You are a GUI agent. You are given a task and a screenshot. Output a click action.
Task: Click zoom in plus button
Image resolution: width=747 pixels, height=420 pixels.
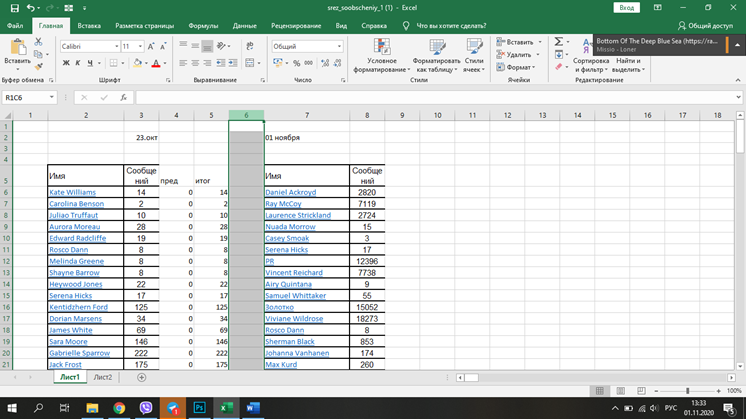pyautogui.click(x=718, y=391)
